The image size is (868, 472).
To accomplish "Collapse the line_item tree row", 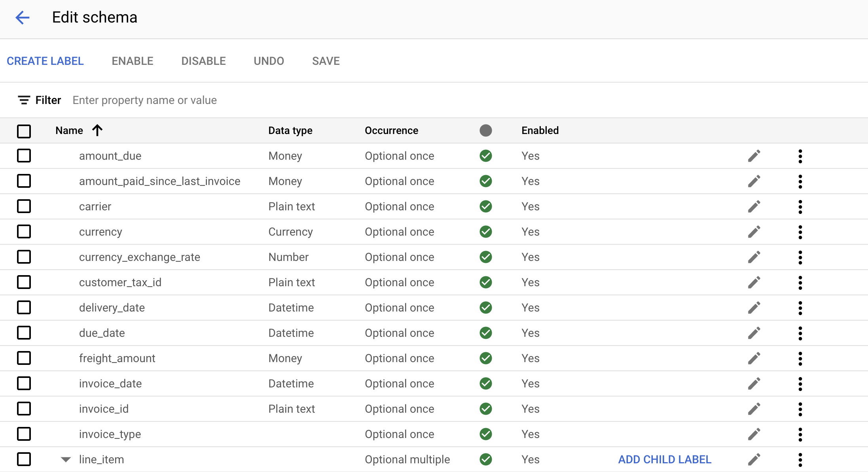I will click(x=66, y=459).
